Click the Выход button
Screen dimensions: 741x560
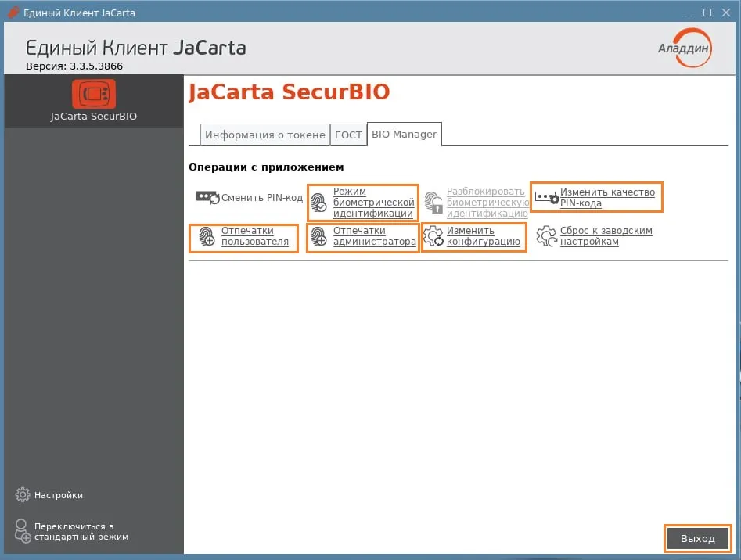click(697, 538)
